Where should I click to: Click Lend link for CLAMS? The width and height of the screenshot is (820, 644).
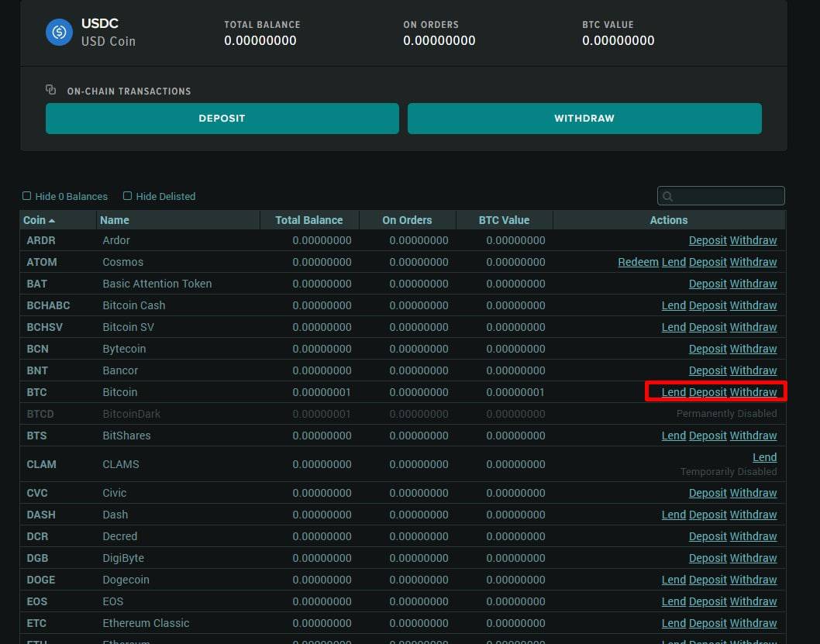coord(764,457)
